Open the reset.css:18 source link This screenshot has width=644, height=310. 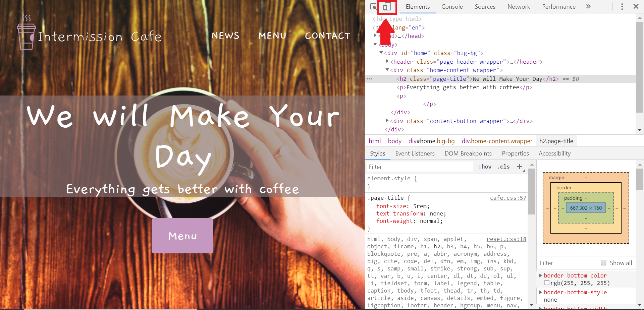pyautogui.click(x=506, y=239)
